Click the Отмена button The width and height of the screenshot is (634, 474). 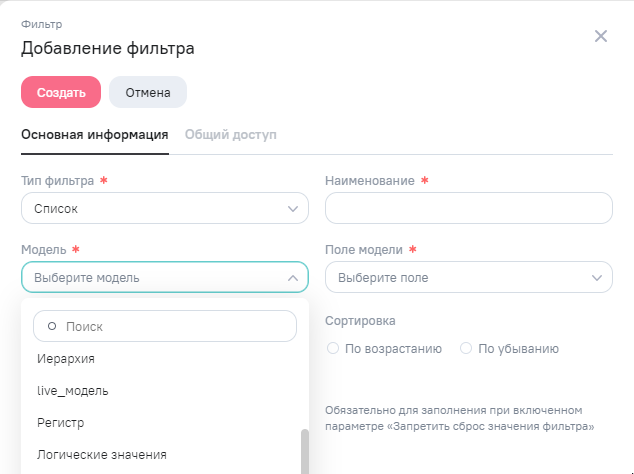tap(147, 92)
